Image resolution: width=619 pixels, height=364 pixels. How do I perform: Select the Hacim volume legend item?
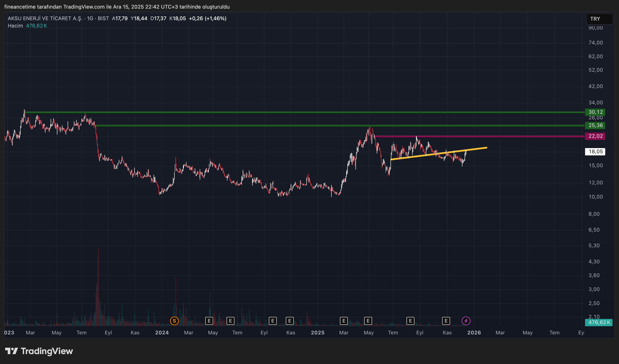pyautogui.click(x=15, y=25)
